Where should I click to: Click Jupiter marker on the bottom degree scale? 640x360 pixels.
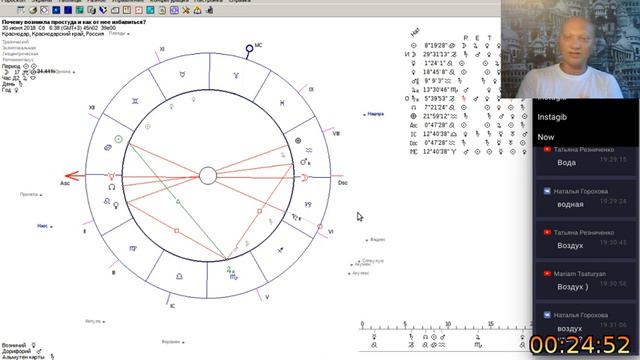click(478, 337)
